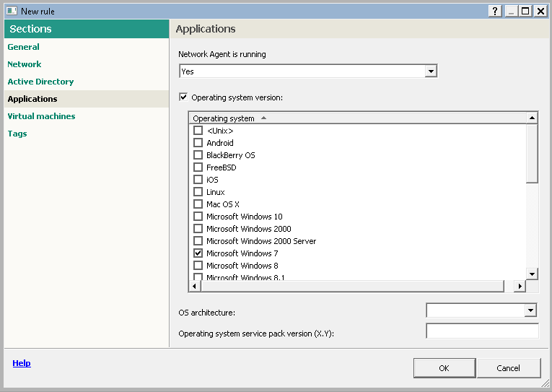Tick the BlackBerry OS checkbox

[198, 155]
